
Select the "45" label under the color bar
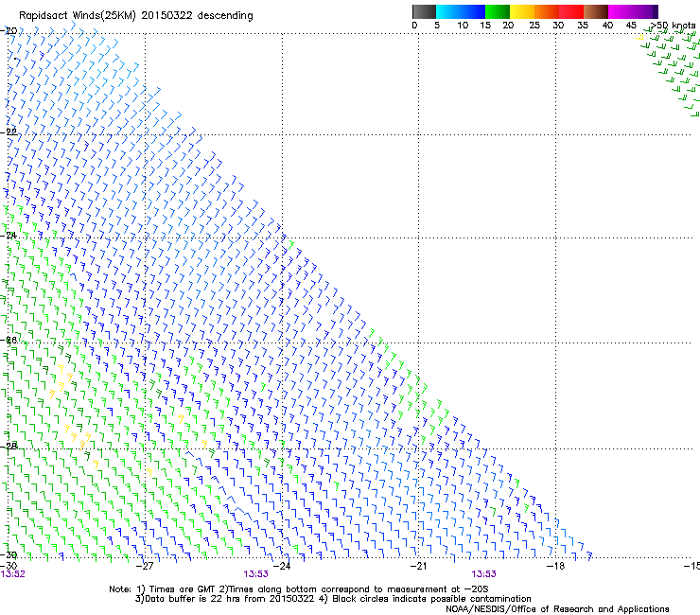point(631,26)
